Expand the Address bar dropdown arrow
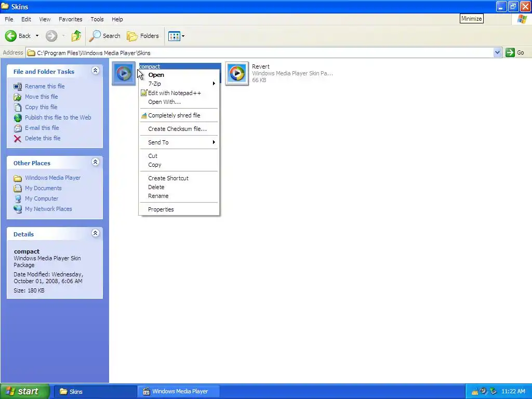The height and width of the screenshot is (399, 532). (497, 52)
